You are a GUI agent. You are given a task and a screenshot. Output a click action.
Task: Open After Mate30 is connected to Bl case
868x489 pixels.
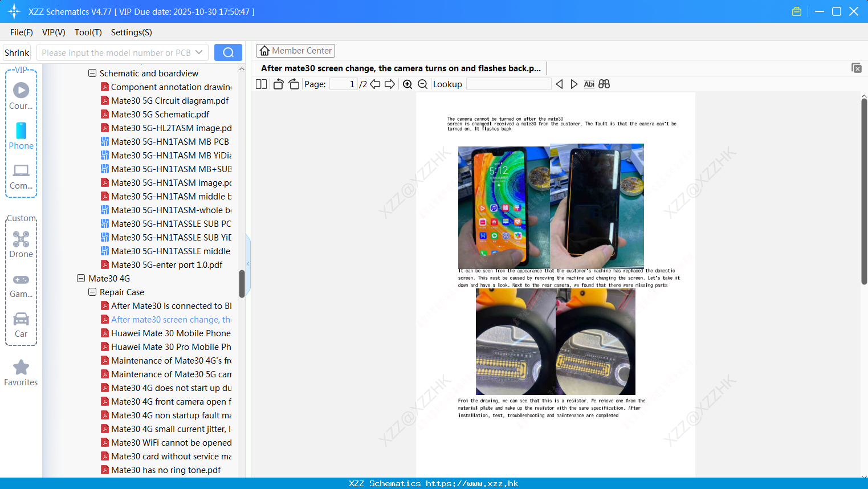(x=166, y=305)
